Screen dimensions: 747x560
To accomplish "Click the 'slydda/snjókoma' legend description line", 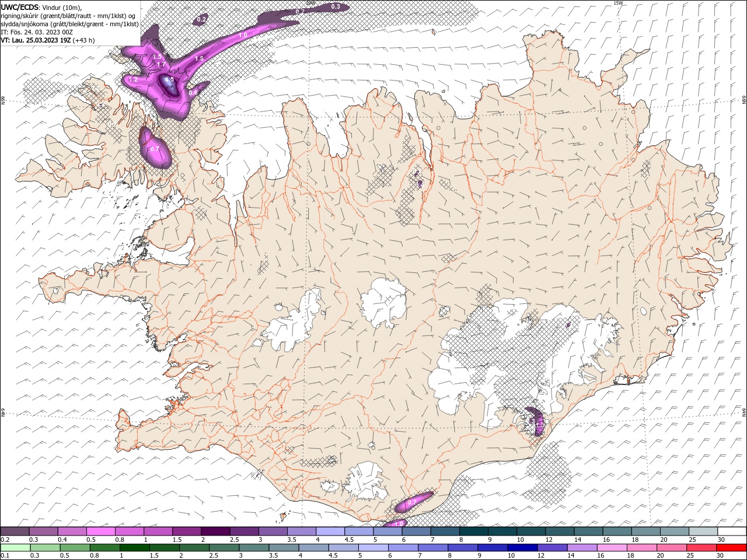I will pos(69,24).
